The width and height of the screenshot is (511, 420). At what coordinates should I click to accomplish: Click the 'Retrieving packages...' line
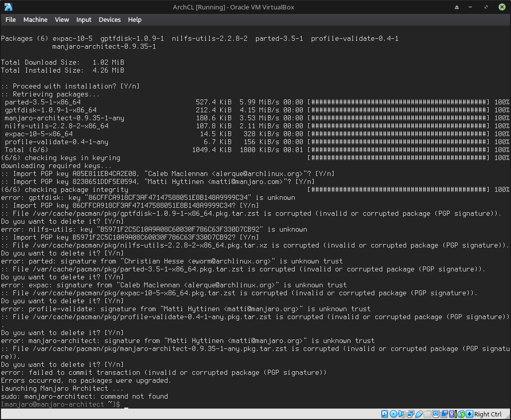50,94
